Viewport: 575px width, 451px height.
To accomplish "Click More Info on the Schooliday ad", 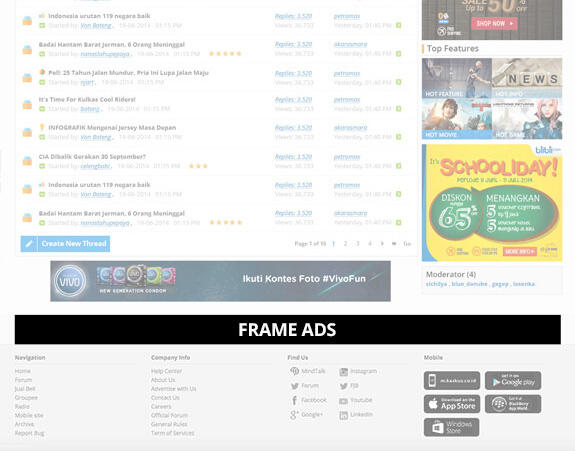I will (x=520, y=252).
